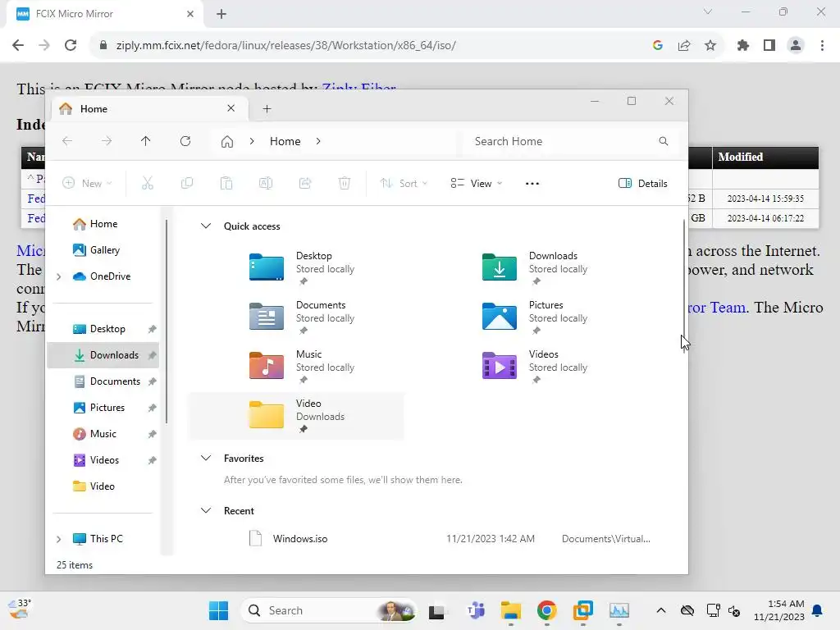Open Chrome profile avatar icon

(x=796, y=46)
